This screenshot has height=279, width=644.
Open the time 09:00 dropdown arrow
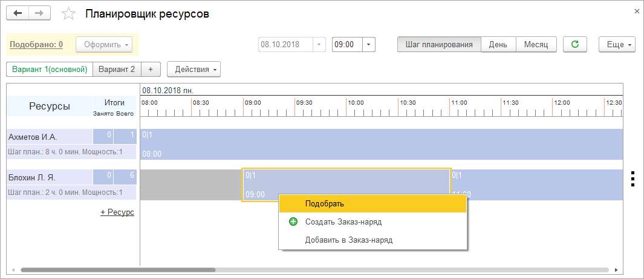click(x=369, y=44)
